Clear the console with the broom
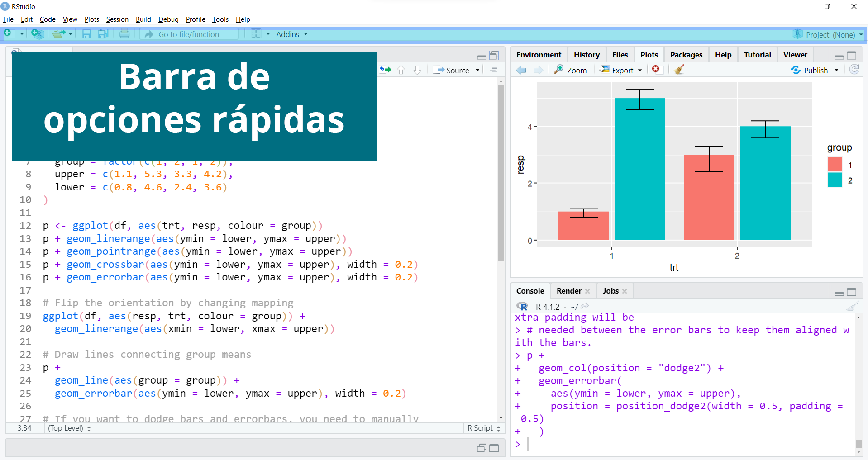868x460 pixels. [853, 306]
